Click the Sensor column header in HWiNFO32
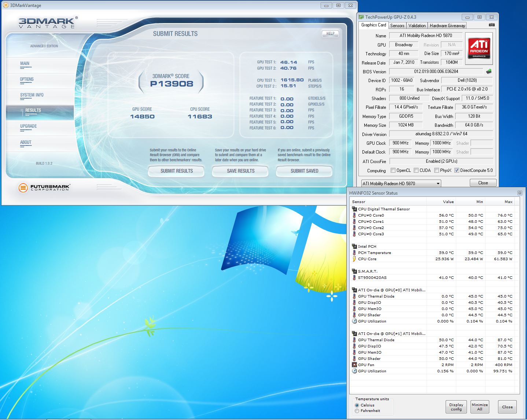The width and height of the screenshot is (527, 420). pos(388,202)
